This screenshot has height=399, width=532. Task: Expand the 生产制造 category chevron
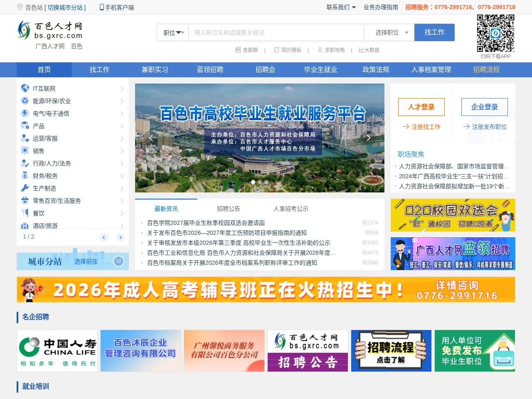pyautogui.click(x=122, y=188)
